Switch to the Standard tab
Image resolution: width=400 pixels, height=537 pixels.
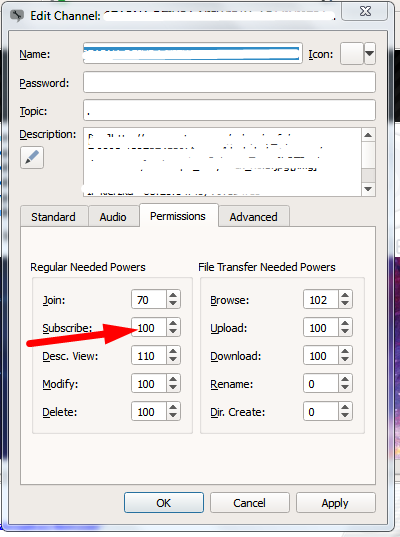tap(53, 217)
